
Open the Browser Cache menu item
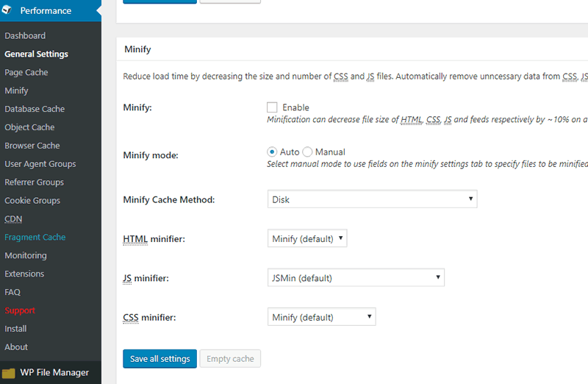coord(32,146)
